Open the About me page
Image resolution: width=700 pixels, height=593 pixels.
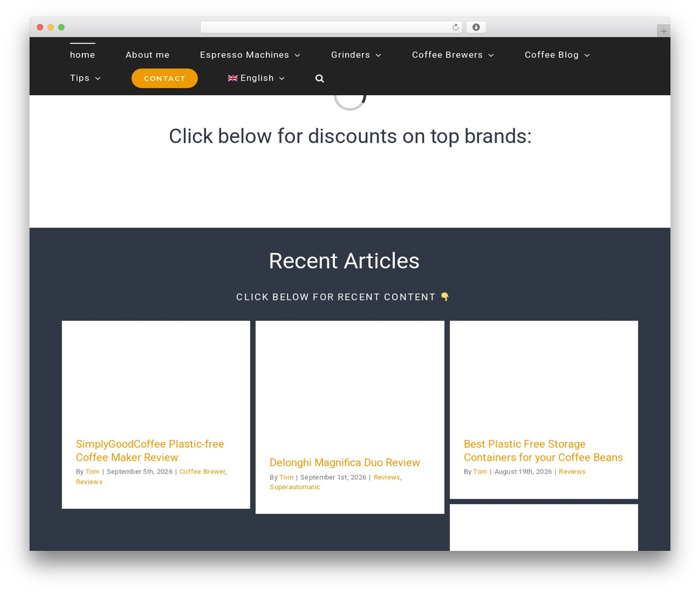tap(148, 55)
